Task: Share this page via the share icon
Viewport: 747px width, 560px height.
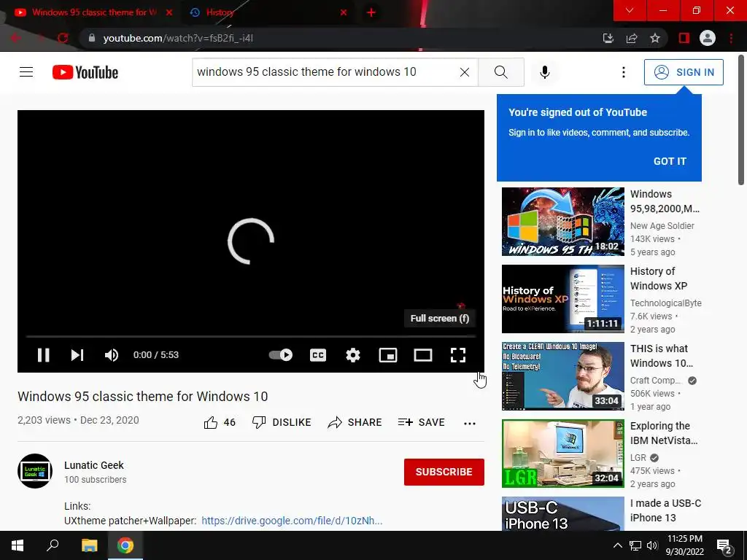Action: tap(632, 38)
